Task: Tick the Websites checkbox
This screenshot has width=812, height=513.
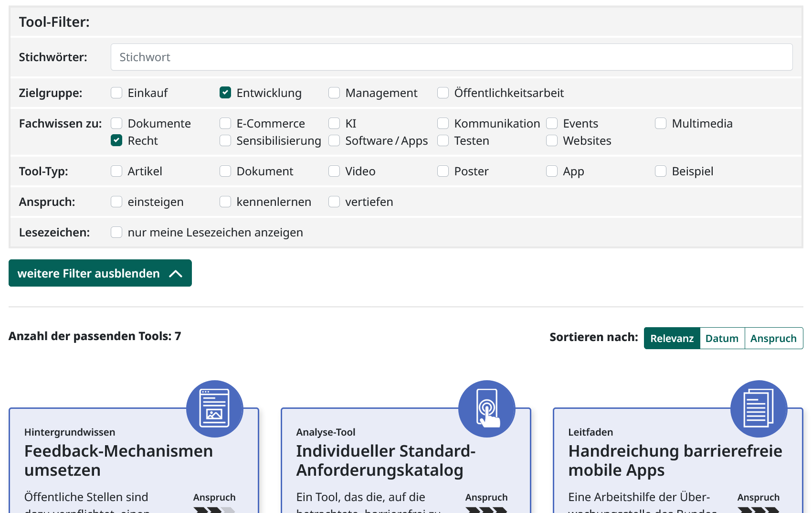Action: click(x=552, y=140)
